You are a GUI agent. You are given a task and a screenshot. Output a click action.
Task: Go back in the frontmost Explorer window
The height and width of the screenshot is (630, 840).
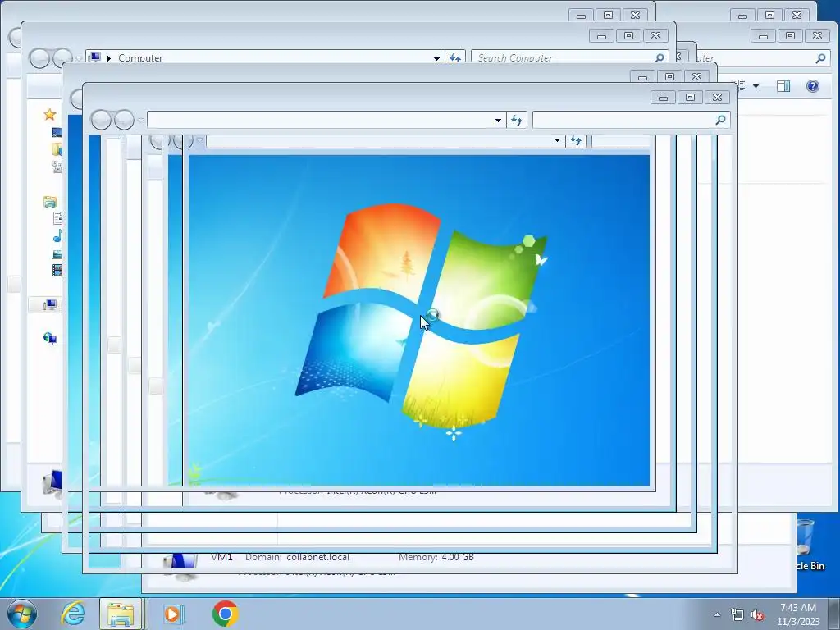coord(101,120)
